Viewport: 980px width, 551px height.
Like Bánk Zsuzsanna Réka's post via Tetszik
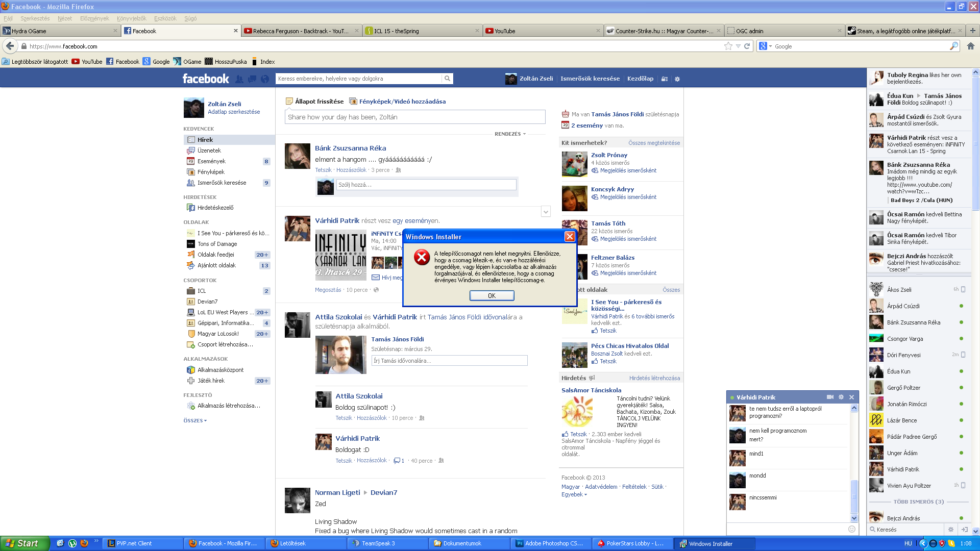click(x=323, y=170)
